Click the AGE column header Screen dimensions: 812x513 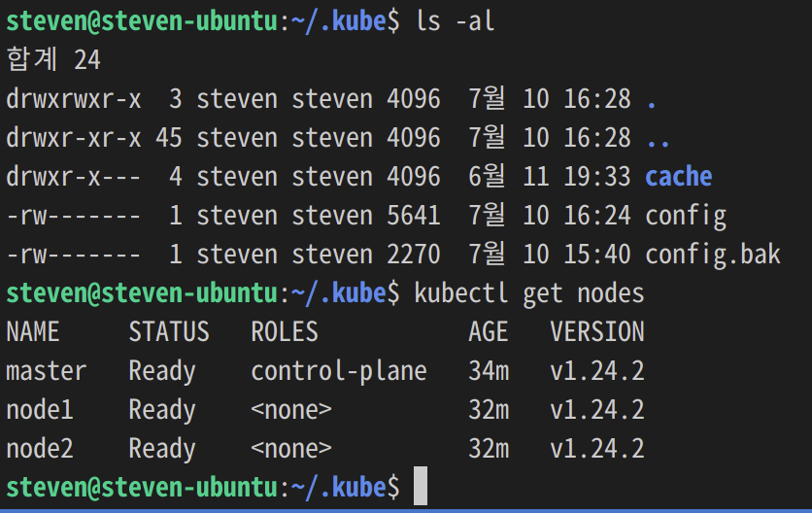click(489, 331)
